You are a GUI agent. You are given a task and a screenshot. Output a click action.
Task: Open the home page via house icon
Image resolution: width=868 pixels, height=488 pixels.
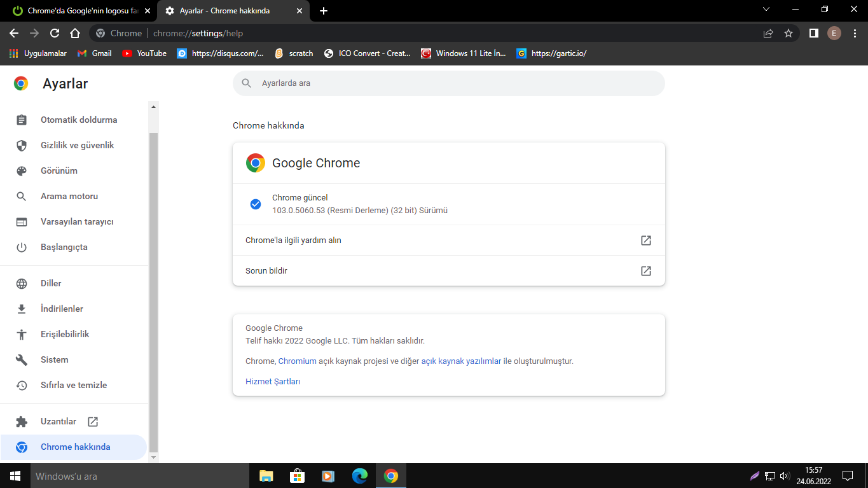click(x=75, y=33)
